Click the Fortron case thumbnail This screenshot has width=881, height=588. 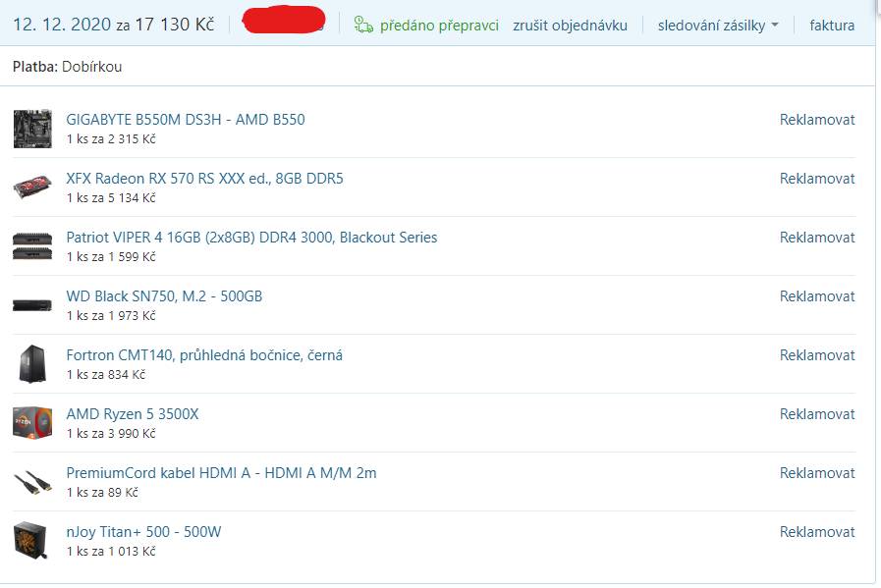[x=32, y=364]
